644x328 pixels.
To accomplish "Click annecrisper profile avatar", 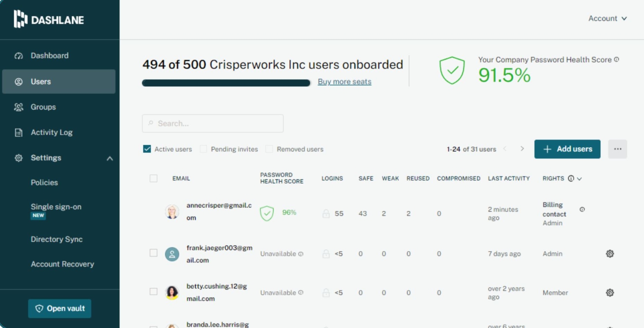I will (172, 212).
